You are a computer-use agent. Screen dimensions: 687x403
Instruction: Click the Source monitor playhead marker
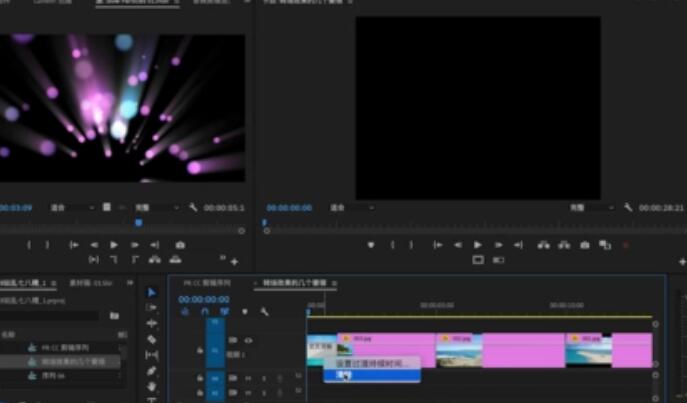pyautogui.click(x=138, y=223)
